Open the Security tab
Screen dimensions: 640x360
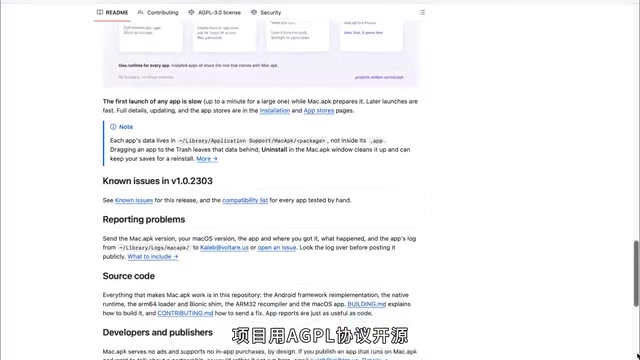[x=266, y=12]
